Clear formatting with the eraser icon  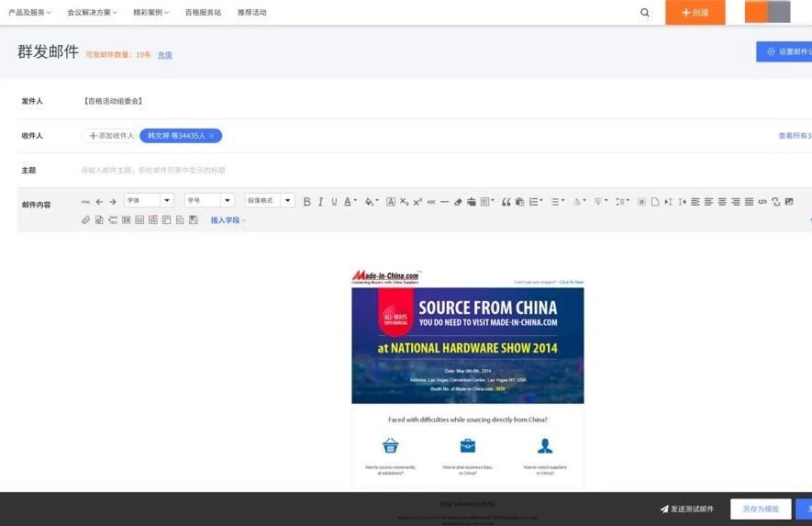coord(458,202)
